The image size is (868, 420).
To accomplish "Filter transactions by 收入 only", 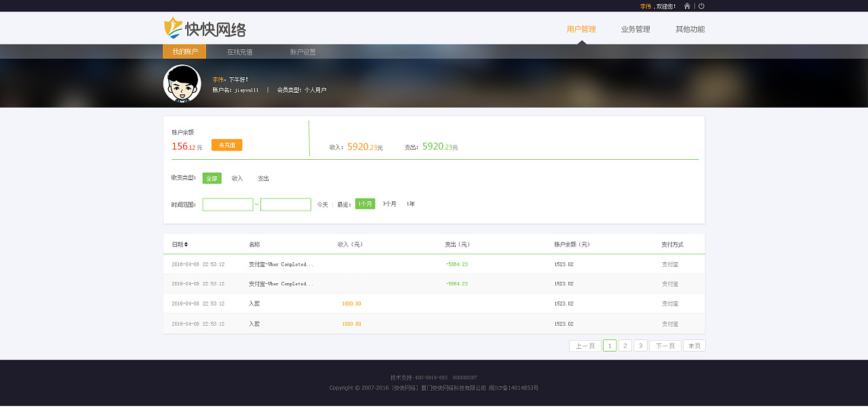I will [237, 177].
